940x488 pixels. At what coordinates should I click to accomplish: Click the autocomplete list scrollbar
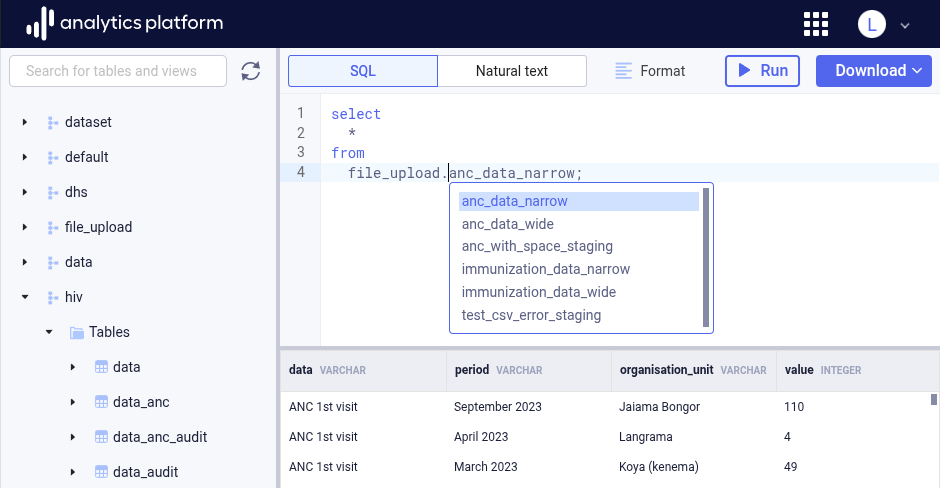(706, 257)
